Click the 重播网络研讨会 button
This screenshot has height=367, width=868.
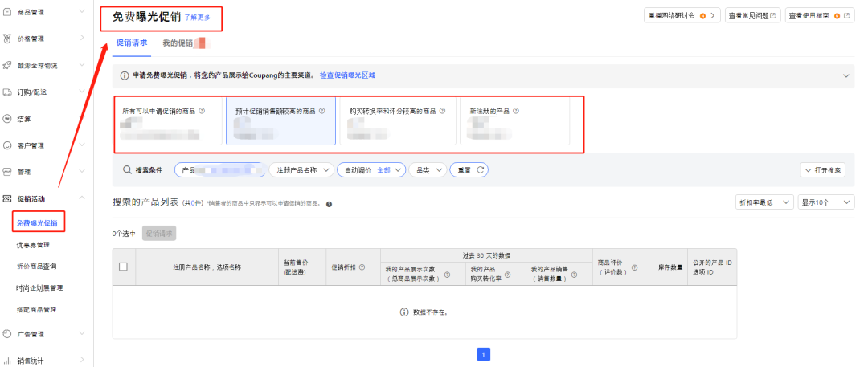tap(682, 15)
